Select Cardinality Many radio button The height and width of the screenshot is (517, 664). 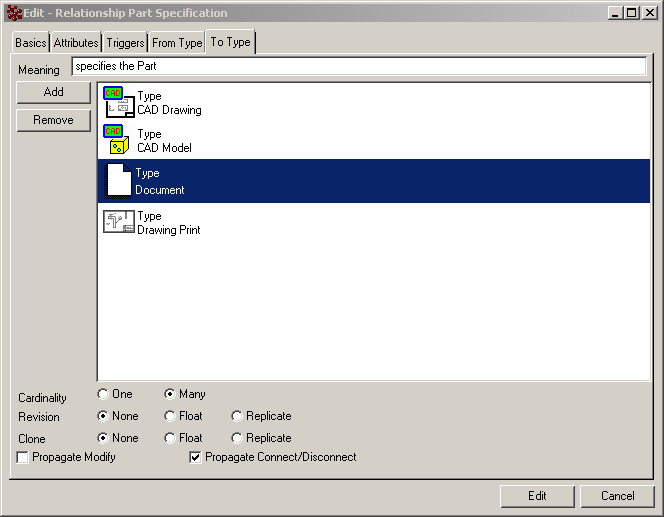coord(170,394)
